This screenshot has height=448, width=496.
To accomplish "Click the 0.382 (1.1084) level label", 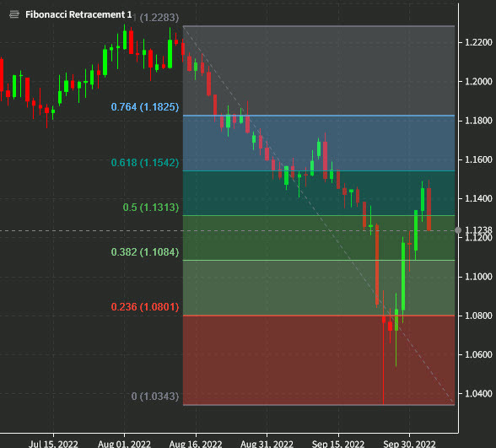I will point(145,252).
